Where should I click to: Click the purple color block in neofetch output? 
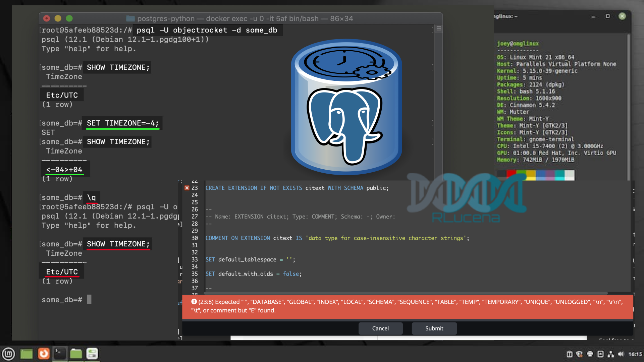550,175
